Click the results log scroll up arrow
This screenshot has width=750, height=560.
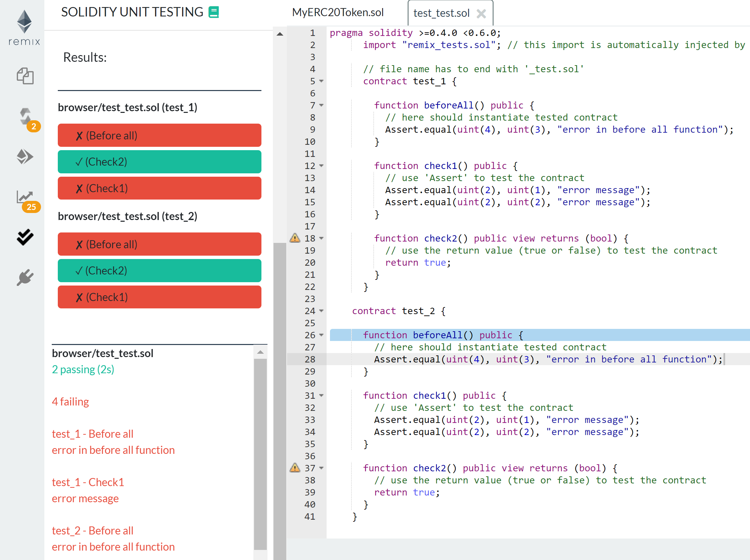(260, 352)
